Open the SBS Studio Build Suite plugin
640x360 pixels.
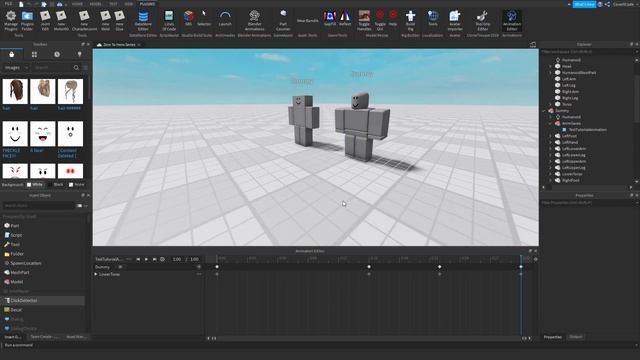pyautogui.click(x=188, y=19)
